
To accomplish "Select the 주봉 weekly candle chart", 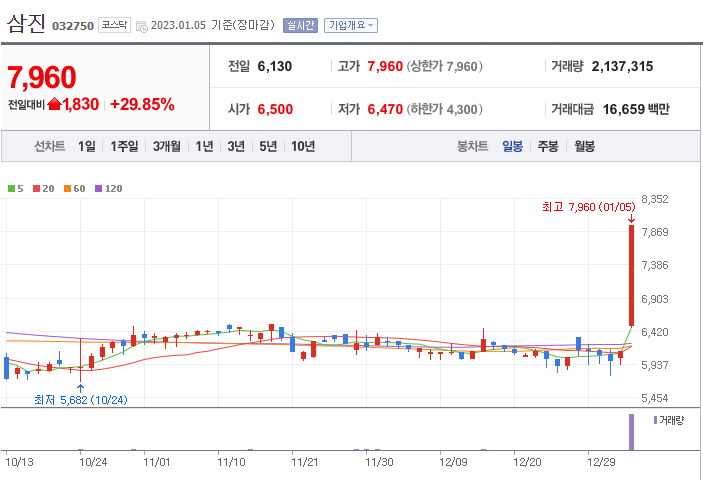I will pyautogui.click(x=548, y=146).
